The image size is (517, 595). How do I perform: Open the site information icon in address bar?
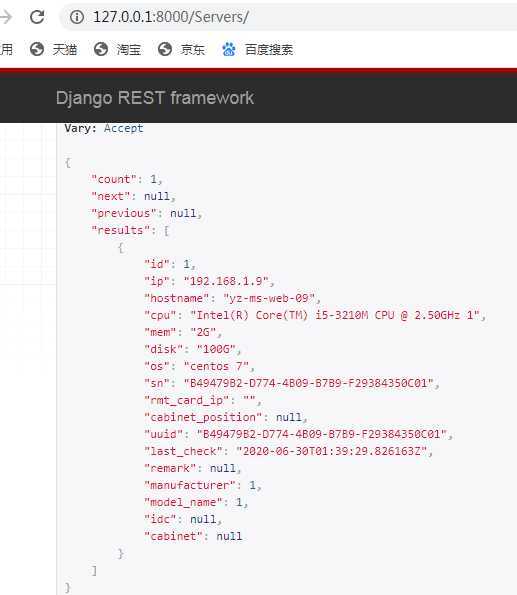click(77, 17)
